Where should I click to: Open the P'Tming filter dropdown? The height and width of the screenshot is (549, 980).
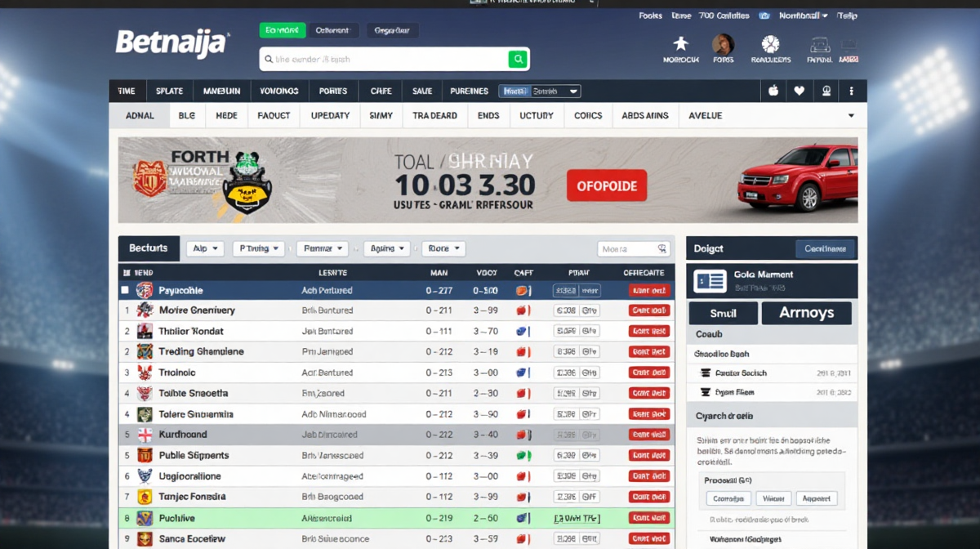(258, 248)
